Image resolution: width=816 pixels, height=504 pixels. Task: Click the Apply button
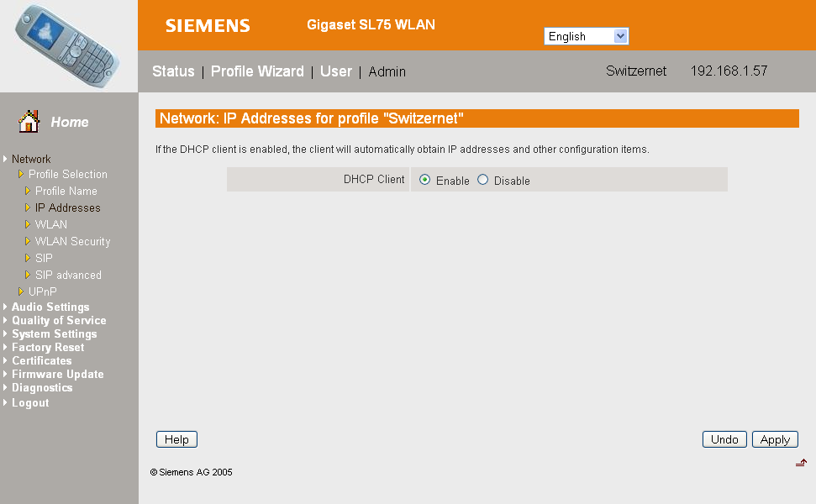pyautogui.click(x=775, y=439)
